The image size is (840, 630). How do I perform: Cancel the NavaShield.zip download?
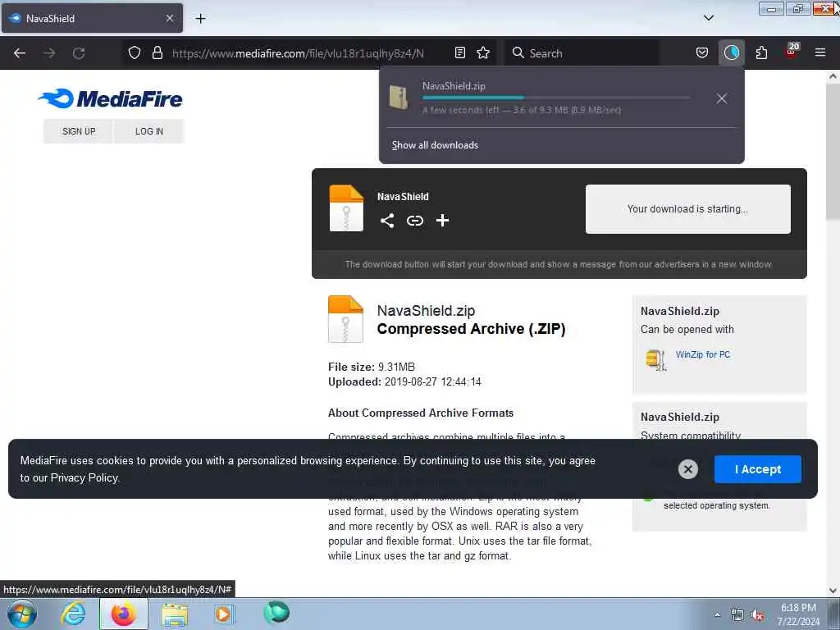722,98
